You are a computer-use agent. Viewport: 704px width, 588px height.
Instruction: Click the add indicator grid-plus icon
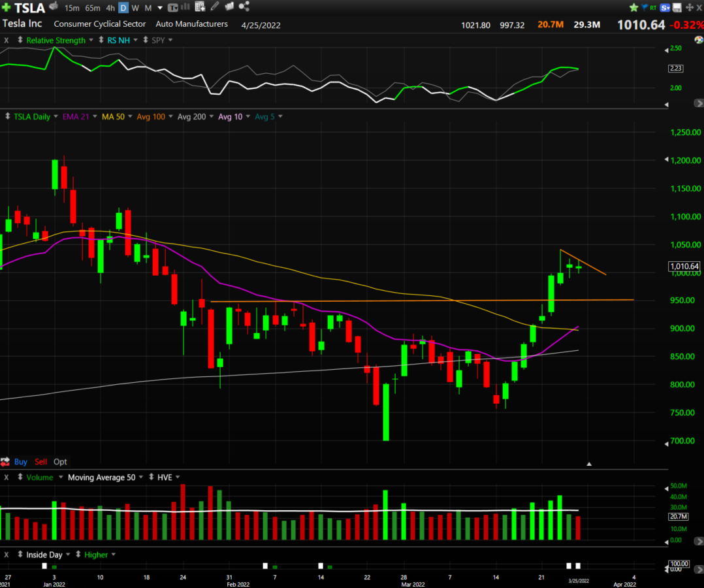(200, 7)
